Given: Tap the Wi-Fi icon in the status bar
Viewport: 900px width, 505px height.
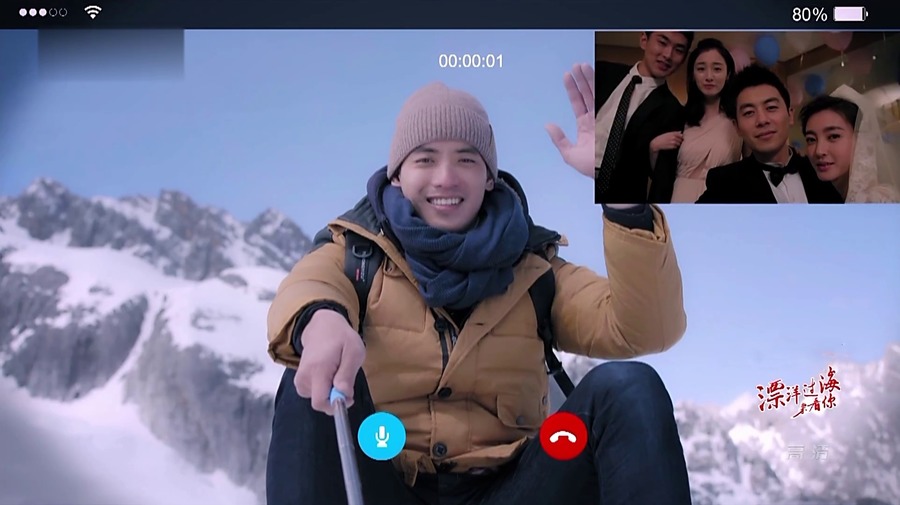Looking at the screenshot, I should 93,12.
